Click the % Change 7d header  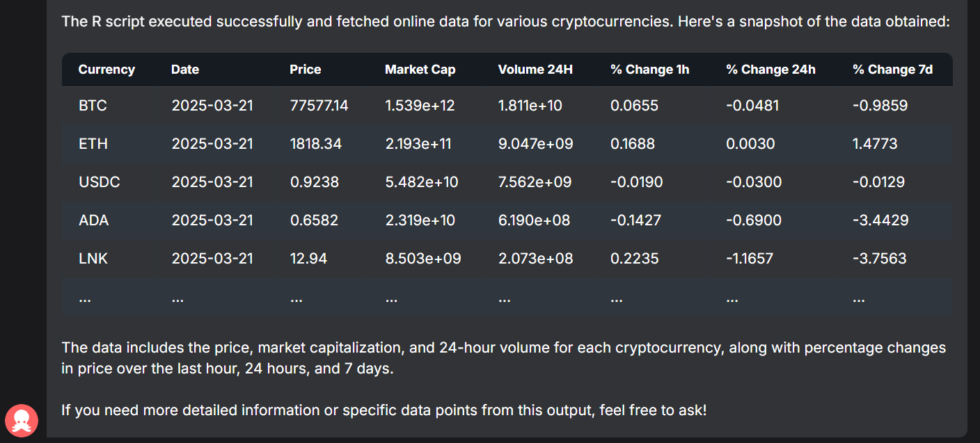(893, 70)
